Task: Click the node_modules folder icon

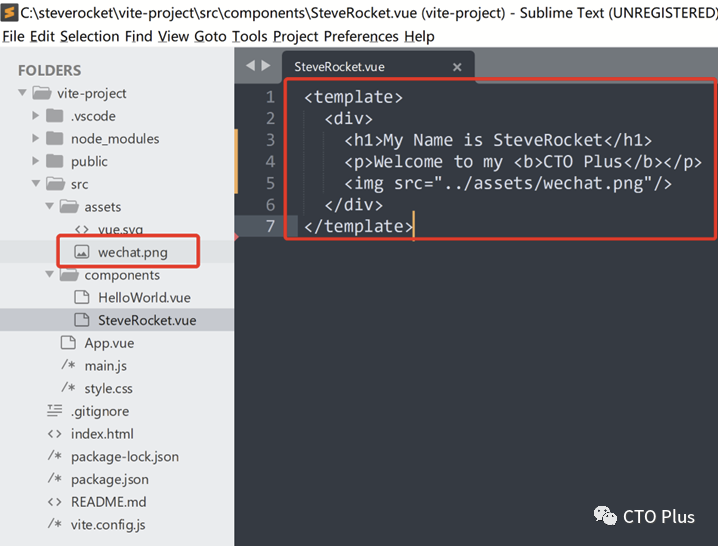Action: [55, 139]
